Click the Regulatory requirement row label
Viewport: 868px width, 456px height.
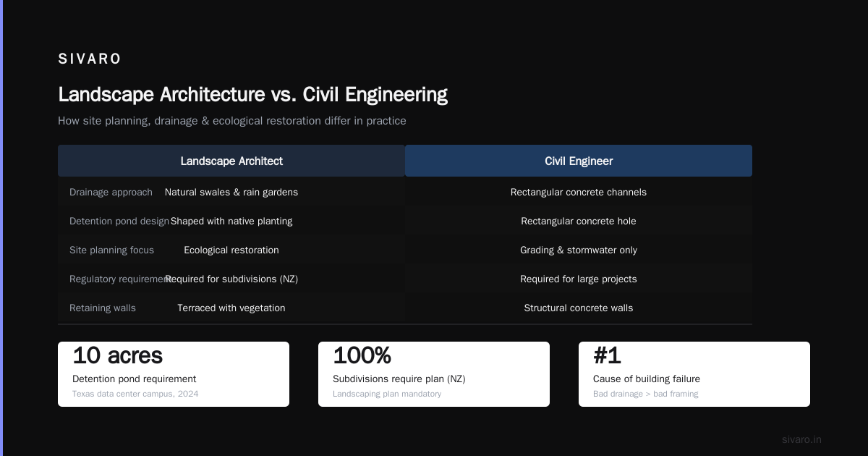119,279
